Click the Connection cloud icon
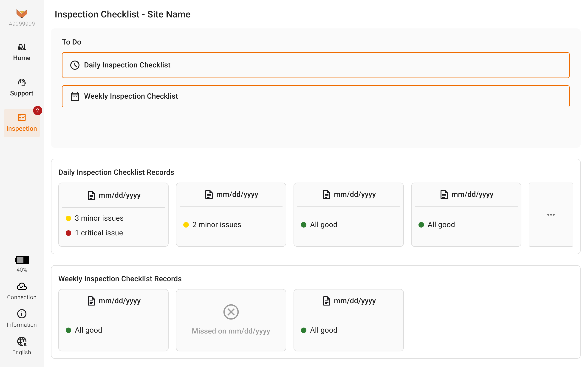The height and width of the screenshot is (367, 588). (22, 287)
